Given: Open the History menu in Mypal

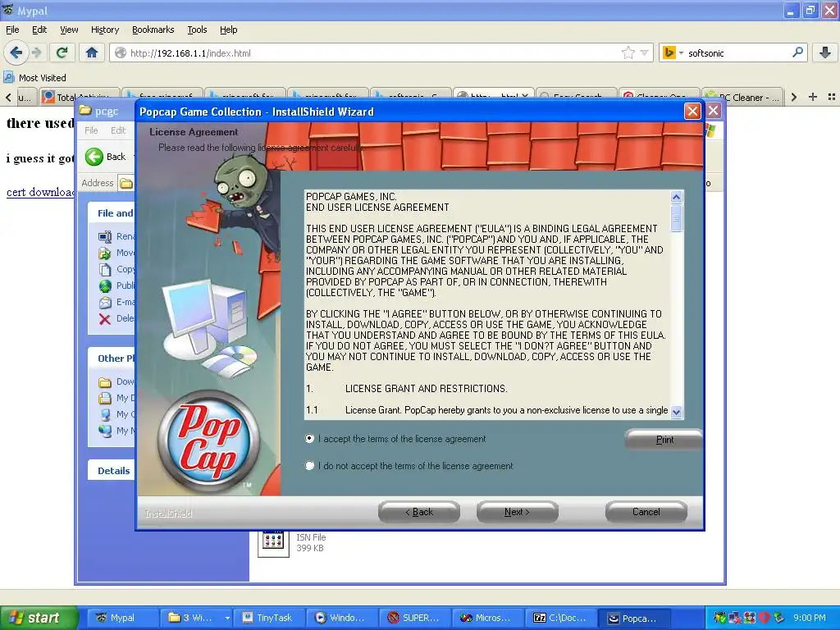Looking at the screenshot, I should (104, 30).
